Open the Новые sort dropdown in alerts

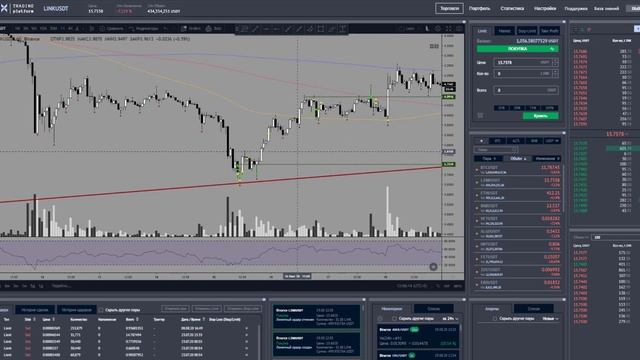pyautogui.click(x=551, y=318)
